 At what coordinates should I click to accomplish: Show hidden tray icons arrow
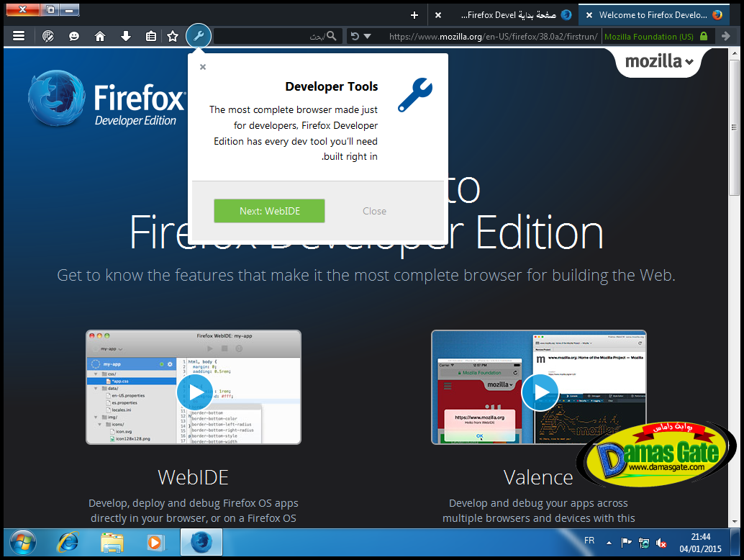609,543
